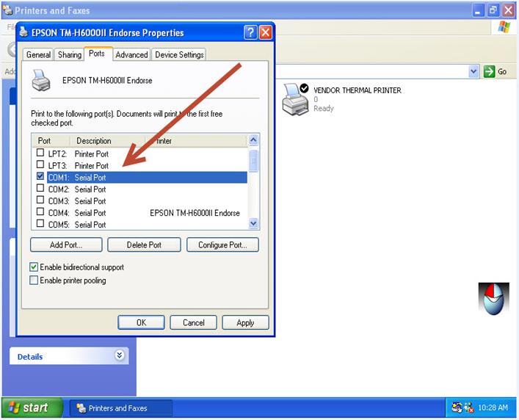
Task: Uncheck the COM1 Serial Port checkbox
Action: coord(40,176)
